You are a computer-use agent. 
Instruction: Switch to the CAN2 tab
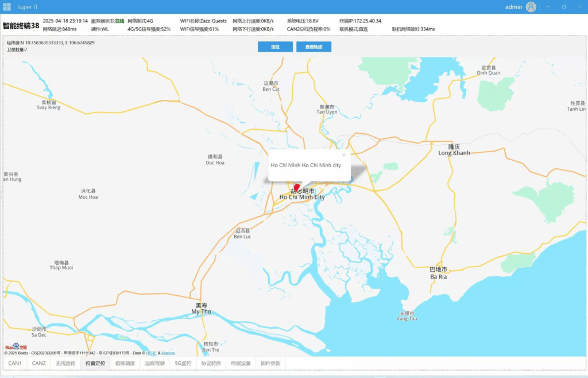click(38, 364)
